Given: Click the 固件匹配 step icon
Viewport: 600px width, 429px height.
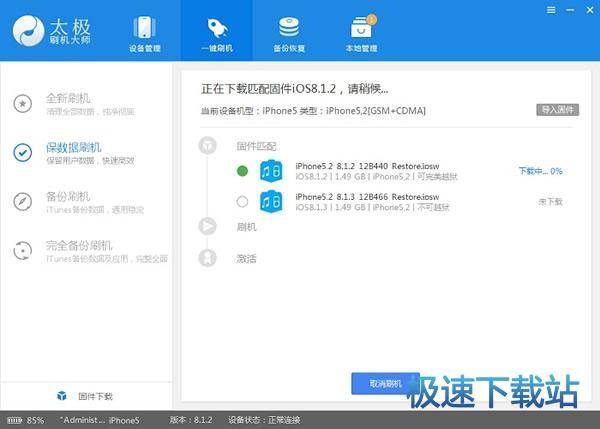Looking at the screenshot, I should (207, 145).
